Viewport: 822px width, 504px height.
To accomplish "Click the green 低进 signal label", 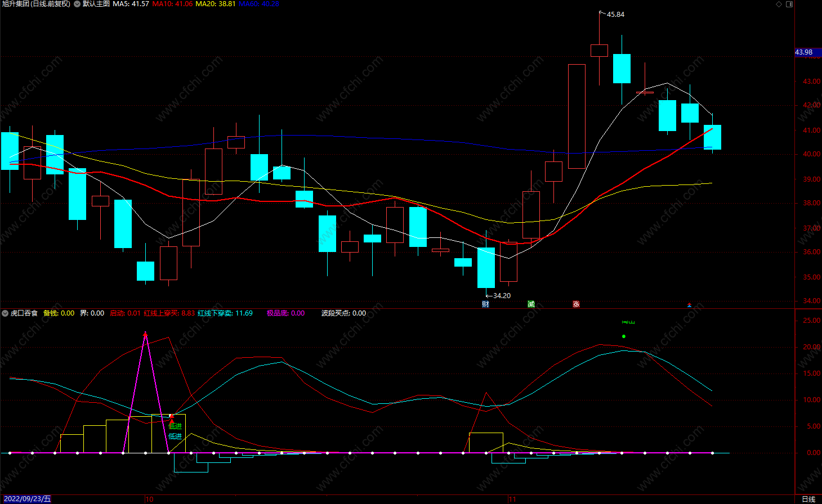I will point(175,426).
